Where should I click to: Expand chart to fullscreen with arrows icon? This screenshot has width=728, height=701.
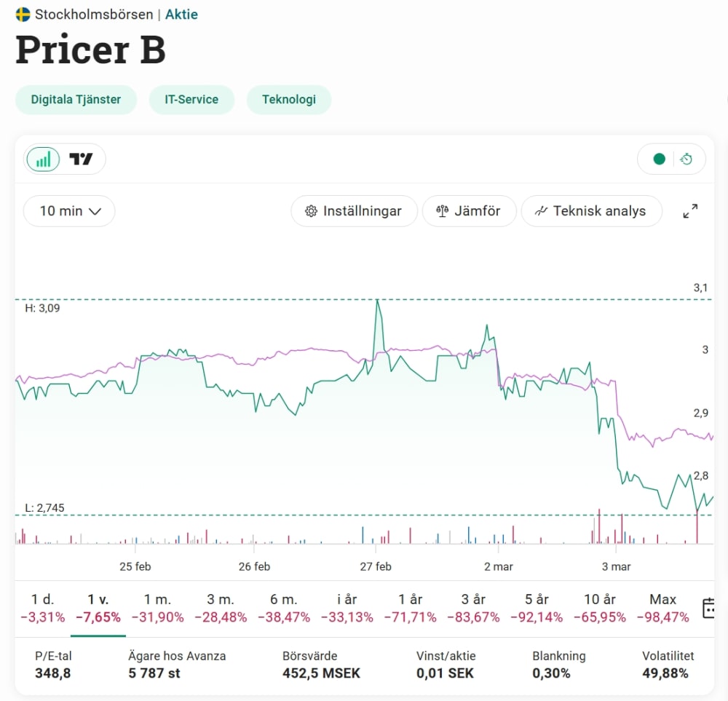tap(690, 211)
